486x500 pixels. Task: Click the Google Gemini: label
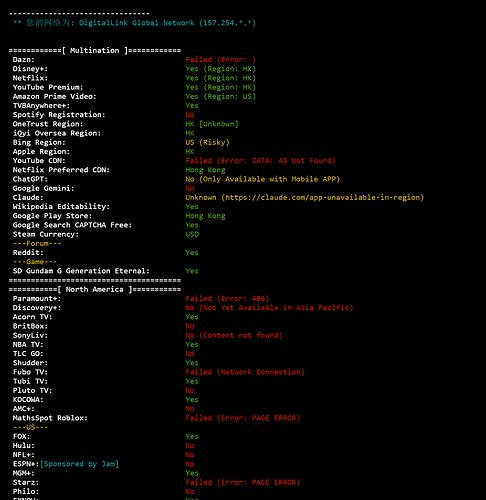(44, 188)
